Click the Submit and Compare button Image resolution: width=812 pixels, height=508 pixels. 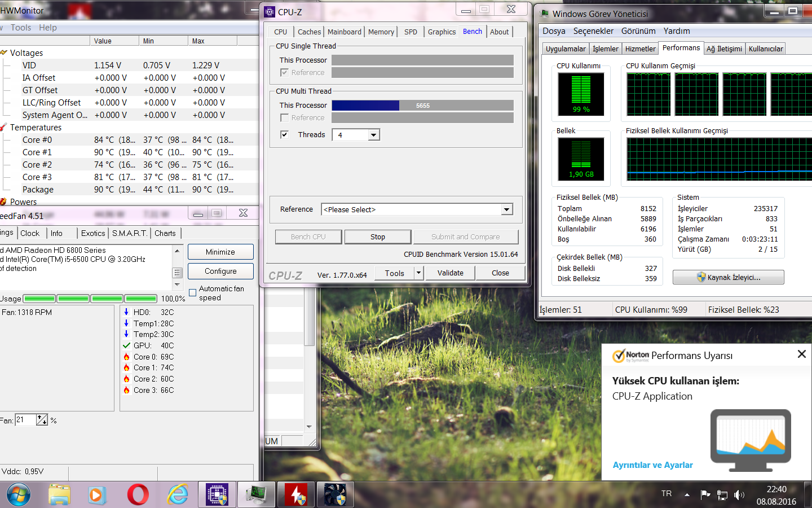[x=466, y=237]
